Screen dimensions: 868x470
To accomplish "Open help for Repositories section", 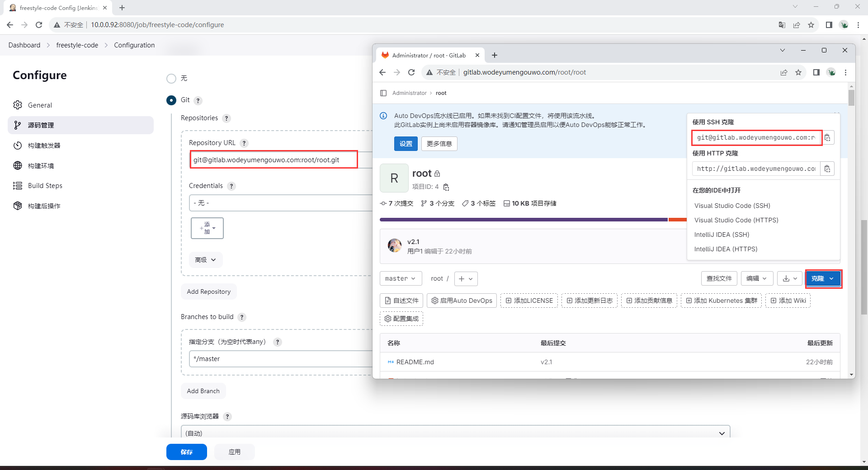I will 226,118.
